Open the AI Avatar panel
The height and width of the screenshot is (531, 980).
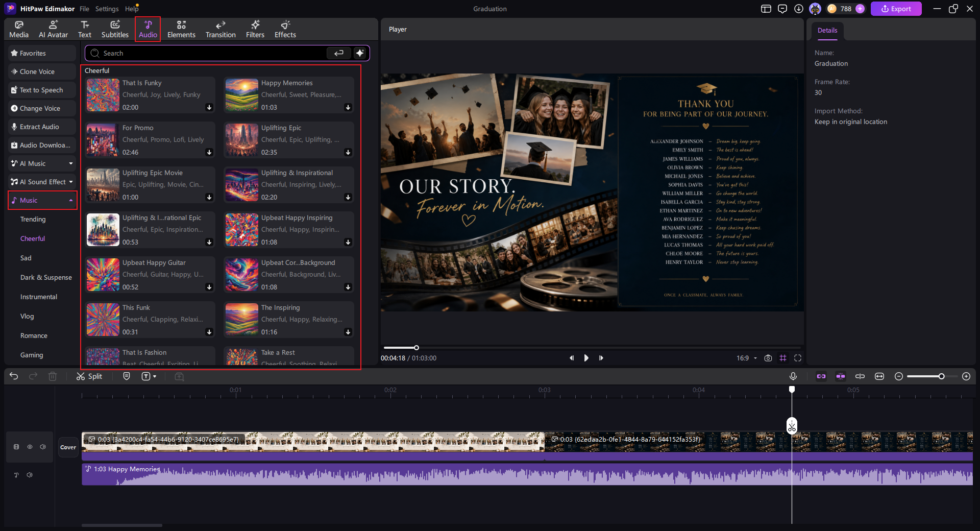tap(53, 29)
